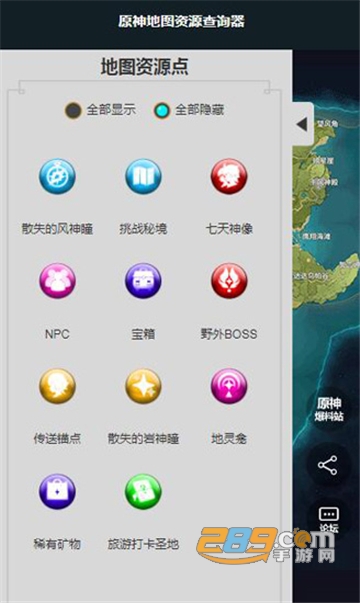Select the 挑战秘境 map icon

click(143, 176)
